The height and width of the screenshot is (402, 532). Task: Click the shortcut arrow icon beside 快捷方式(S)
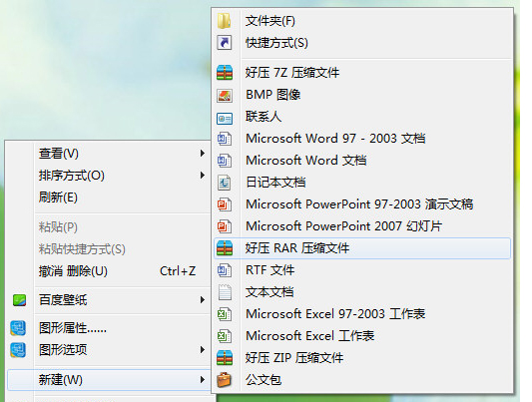pyautogui.click(x=225, y=43)
